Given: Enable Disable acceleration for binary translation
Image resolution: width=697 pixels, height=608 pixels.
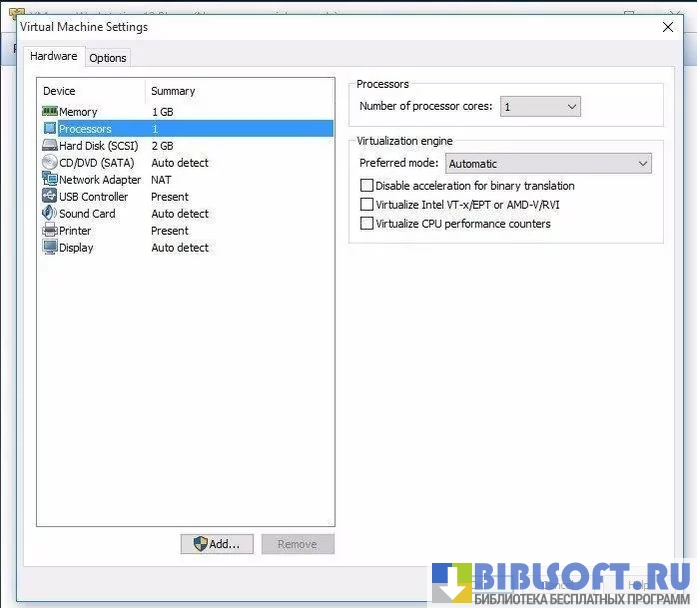Looking at the screenshot, I should click(367, 186).
